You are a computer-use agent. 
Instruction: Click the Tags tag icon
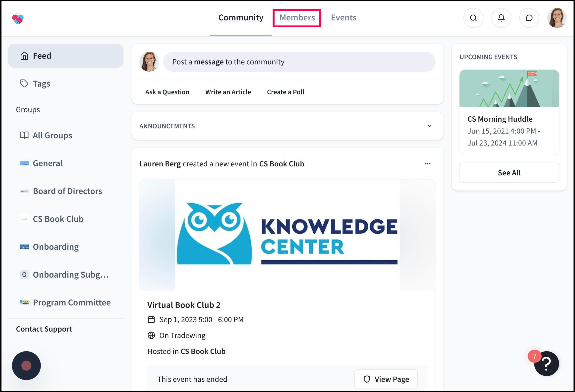[24, 84]
